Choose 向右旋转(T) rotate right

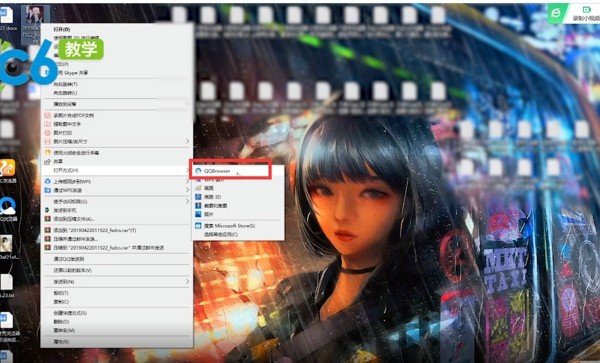pyautogui.click(x=65, y=84)
